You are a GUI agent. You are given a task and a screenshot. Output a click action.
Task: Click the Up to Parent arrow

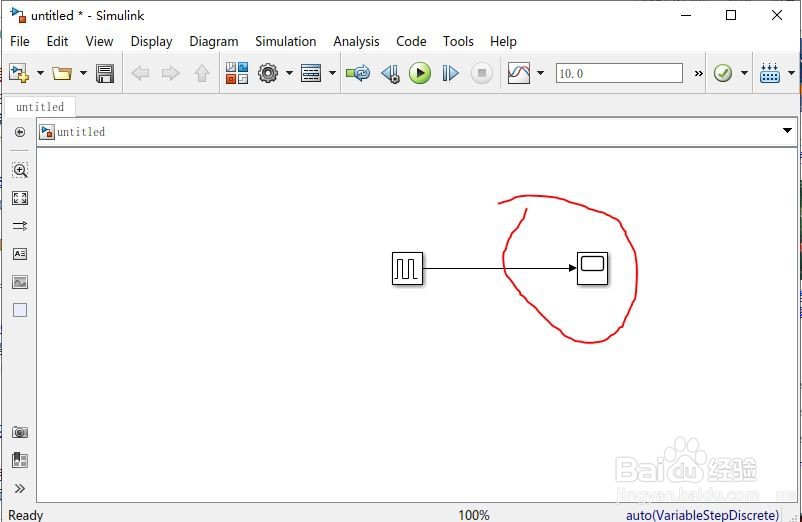pos(202,73)
